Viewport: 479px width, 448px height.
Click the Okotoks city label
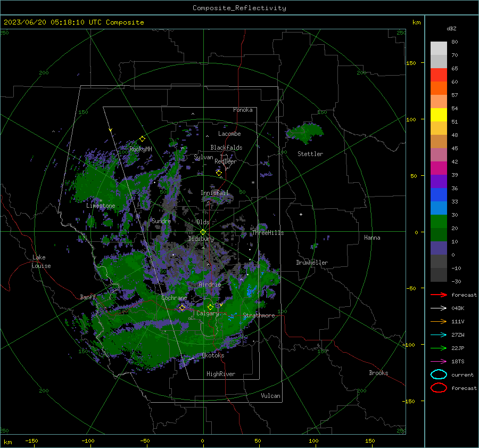pyautogui.click(x=213, y=355)
